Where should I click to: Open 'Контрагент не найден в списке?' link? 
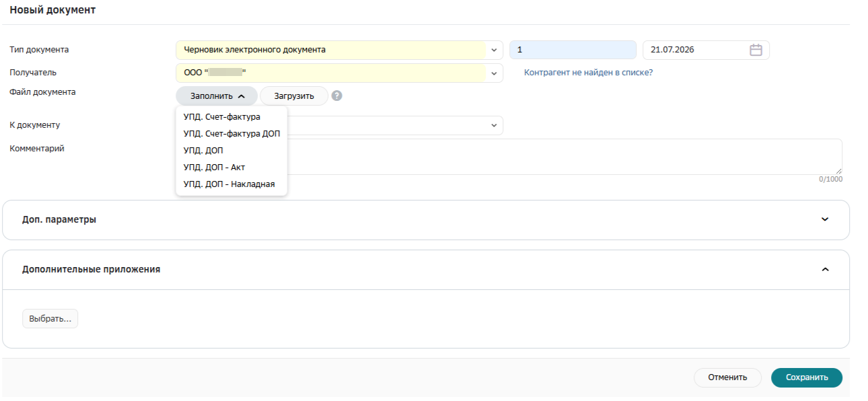point(588,73)
